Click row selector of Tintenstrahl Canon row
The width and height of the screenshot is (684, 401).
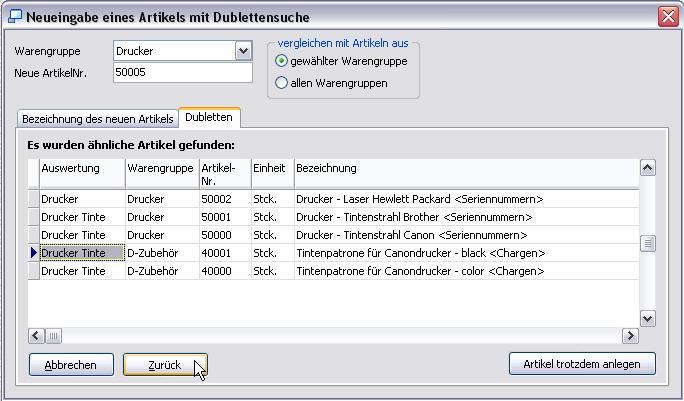tap(33, 235)
